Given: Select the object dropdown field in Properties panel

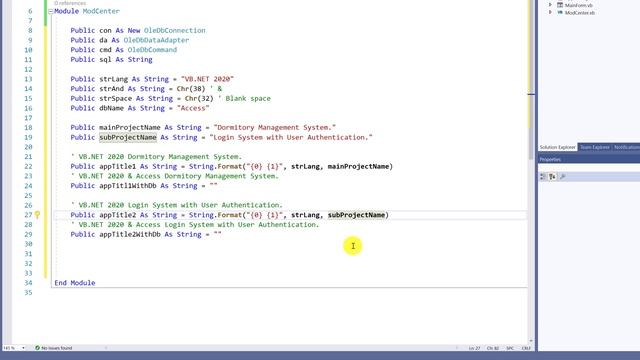Looking at the screenshot, I should 589,167.
